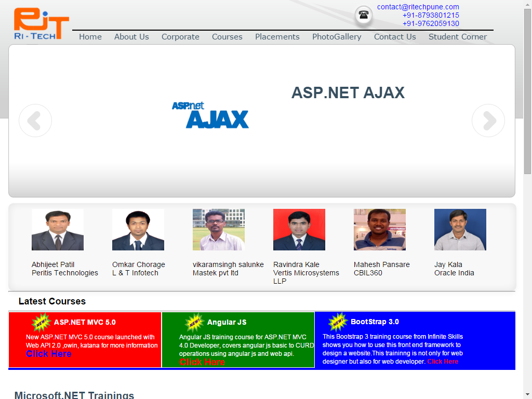Select Ravindra Kale's photo
This screenshot has width=532, height=399.
[x=299, y=230]
